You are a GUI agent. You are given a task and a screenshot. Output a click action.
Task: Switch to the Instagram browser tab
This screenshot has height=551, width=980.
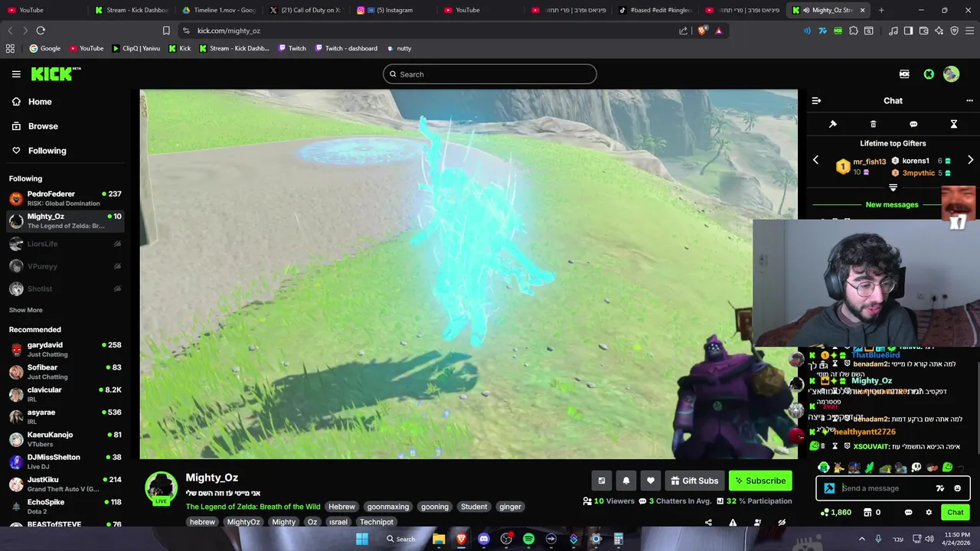(x=394, y=10)
